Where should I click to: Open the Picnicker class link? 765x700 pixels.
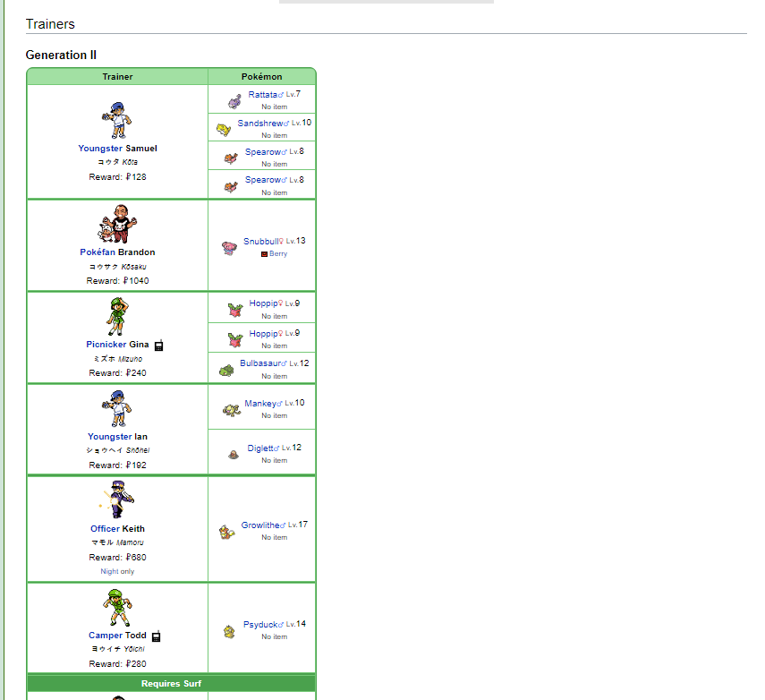point(106,345)
